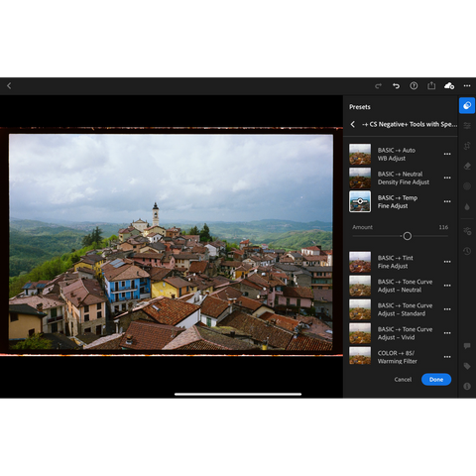Open options for BASIC Tint Fine Adjust
The image size is (476, 476).
pyautogui.click(x=447, y=262)
